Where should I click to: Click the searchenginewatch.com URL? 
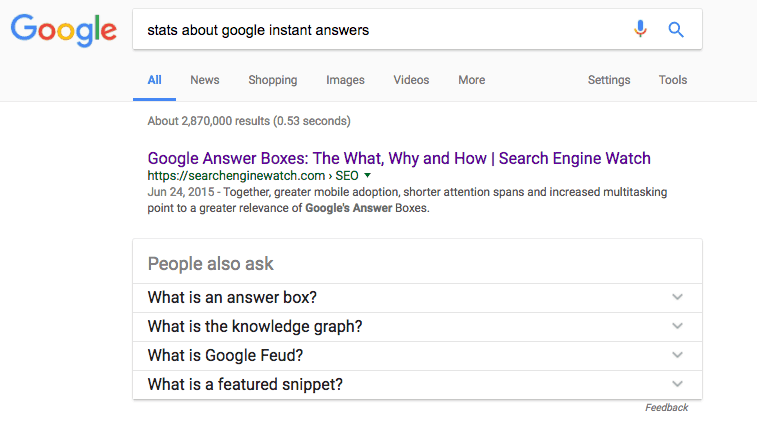(236, 176)
